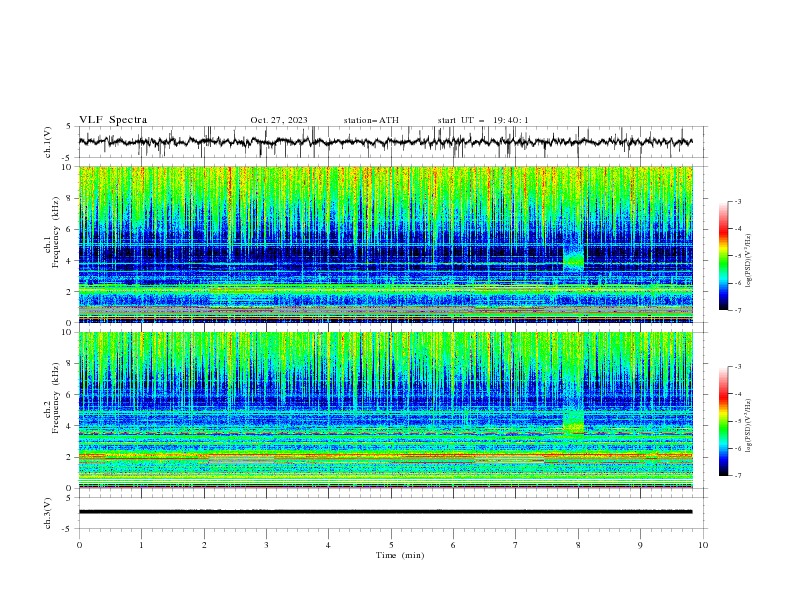Click the time axis tick label '0'
792x612 pixels.
(79, 545)
